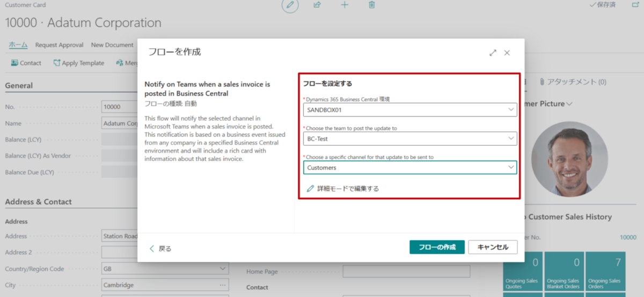
Task: Click the Address 2 input field
Action: pyautogui.click(x=119, y=252)
